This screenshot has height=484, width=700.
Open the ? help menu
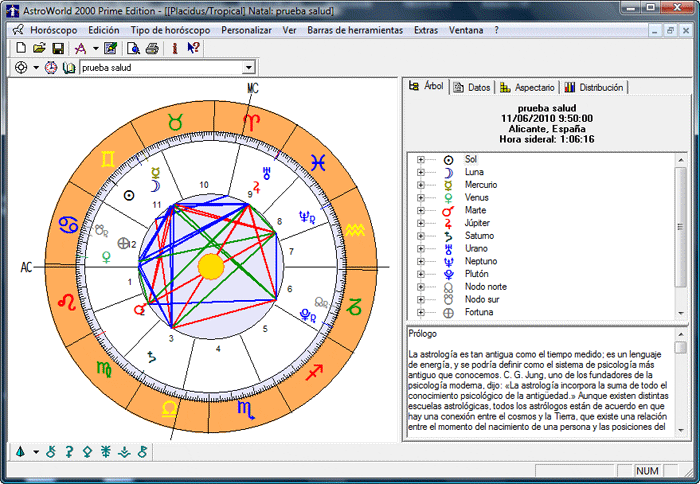[496, 30]
